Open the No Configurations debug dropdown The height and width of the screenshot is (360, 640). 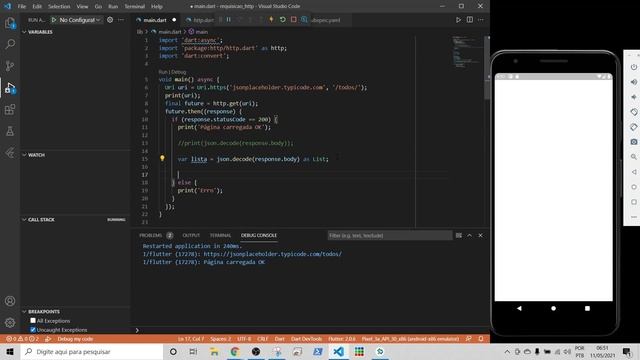[80, 20]
